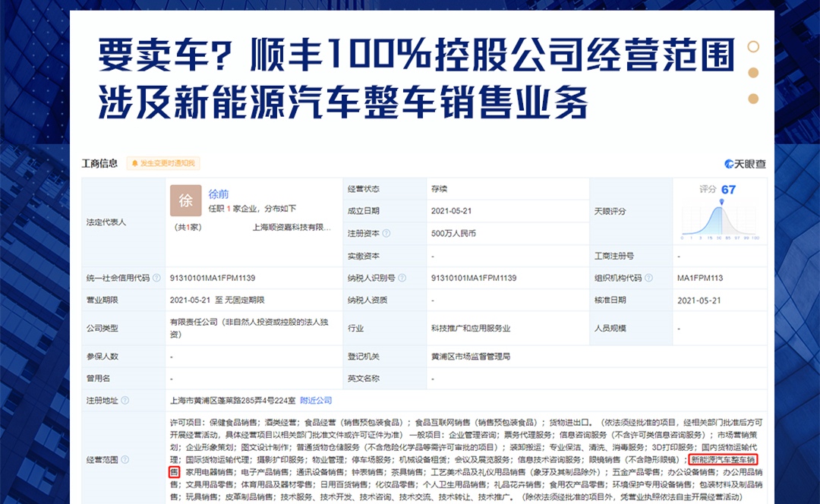This screenshot has width=820, height=504.
Task: Click help icon beside 注册地址
Action: pyautogui.click(x=125, y=401)
